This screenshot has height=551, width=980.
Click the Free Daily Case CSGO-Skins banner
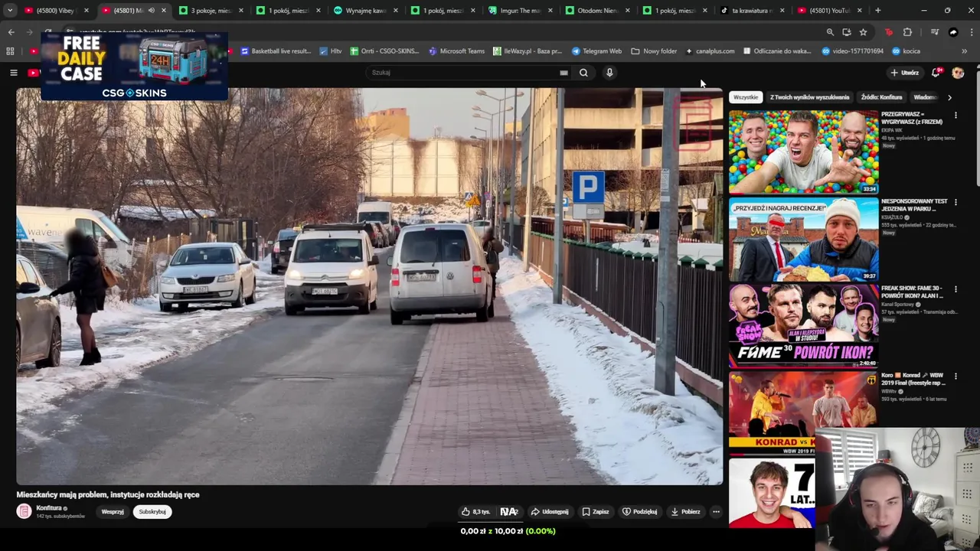click(x=135, y=67)
